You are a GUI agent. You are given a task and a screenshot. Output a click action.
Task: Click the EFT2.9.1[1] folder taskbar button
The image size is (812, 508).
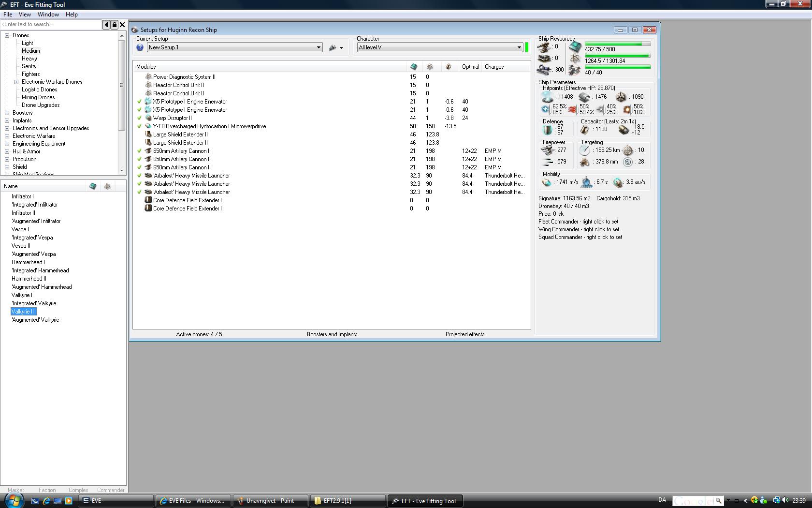click(348, 501)
